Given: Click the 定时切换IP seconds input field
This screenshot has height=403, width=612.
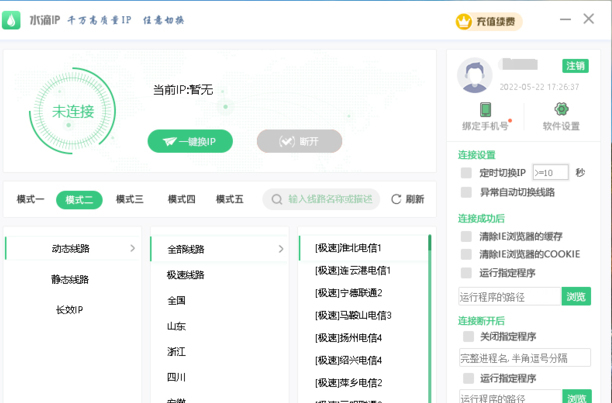Looking at the screenshot, I should click(x=550, y=172).
